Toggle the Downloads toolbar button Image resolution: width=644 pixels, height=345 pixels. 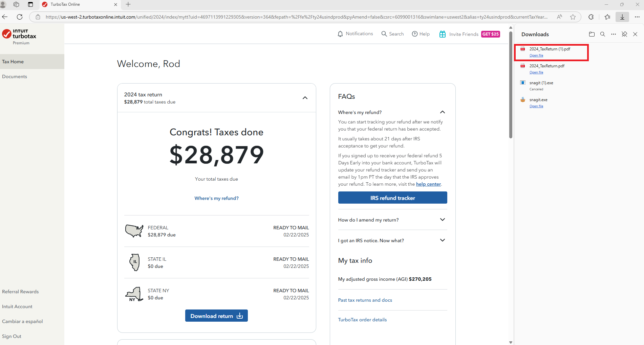(622, 17)
